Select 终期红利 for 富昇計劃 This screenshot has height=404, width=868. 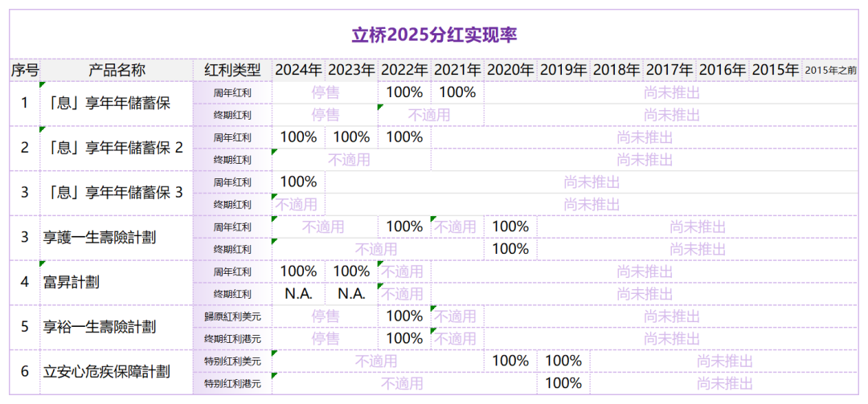[232, 294]
